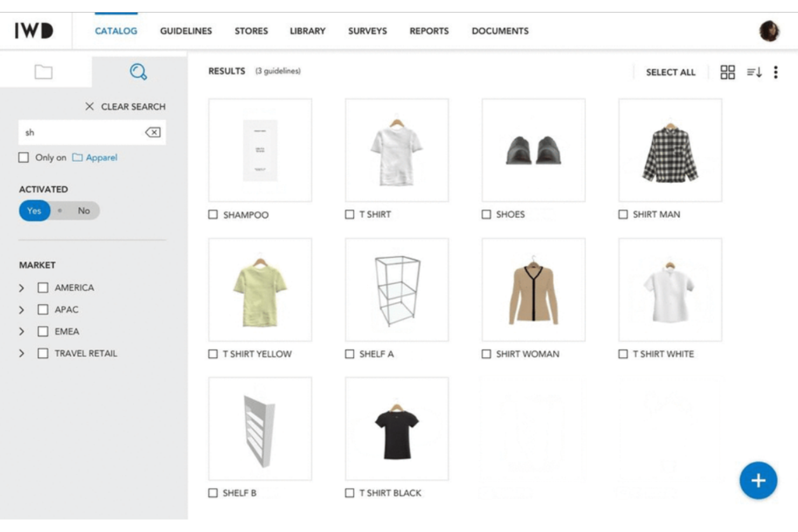Clear the search field with the backspace icon
The width and height of the screenshot is (798, 532).
(x=154, y=132)
